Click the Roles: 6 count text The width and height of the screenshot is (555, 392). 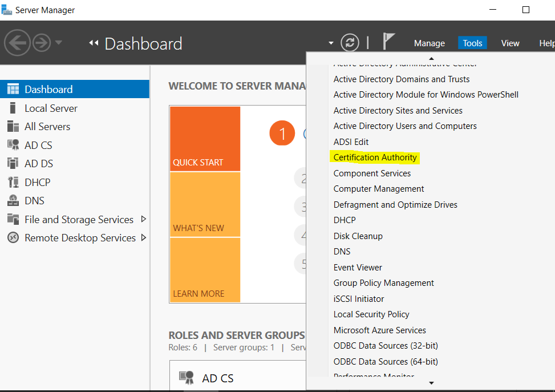coord(183,347)
